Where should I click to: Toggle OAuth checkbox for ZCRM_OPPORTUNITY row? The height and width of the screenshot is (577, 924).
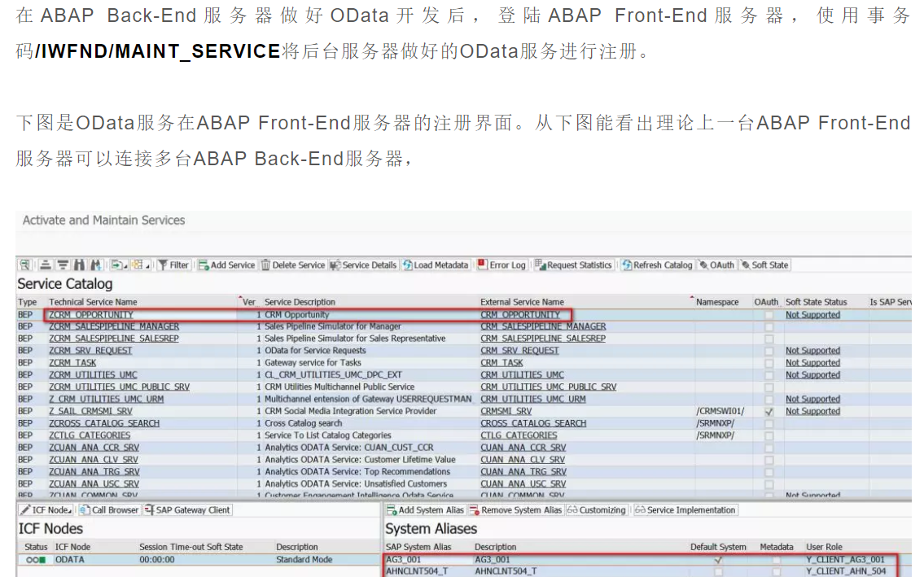(x=769, y=315)
